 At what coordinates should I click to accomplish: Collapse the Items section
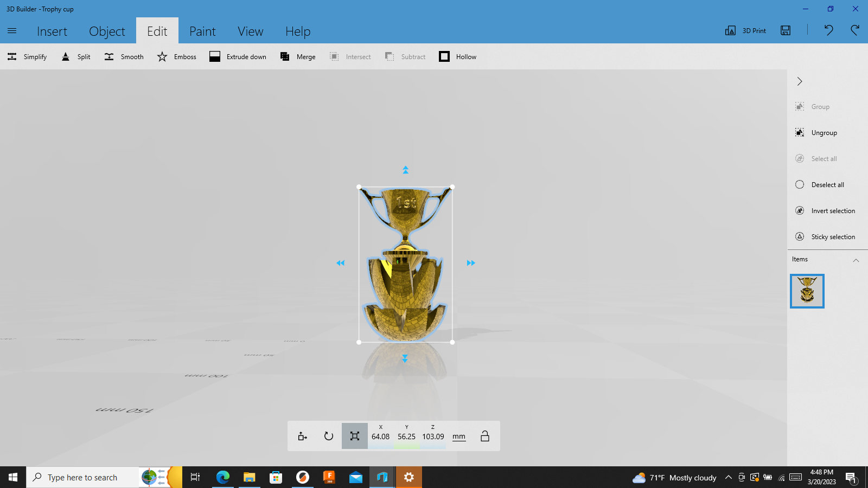pyautogui.click(x=856, y=260)
